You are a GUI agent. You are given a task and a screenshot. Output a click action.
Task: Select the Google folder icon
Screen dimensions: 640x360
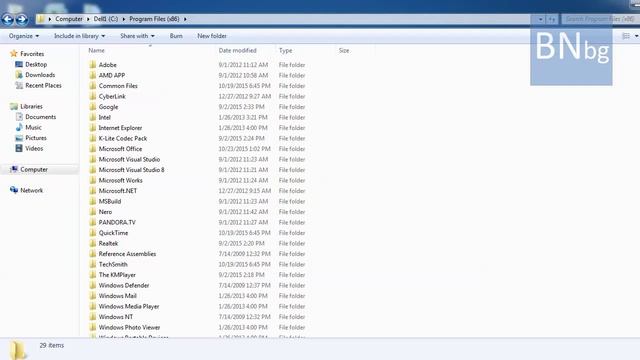click(93, 107)
